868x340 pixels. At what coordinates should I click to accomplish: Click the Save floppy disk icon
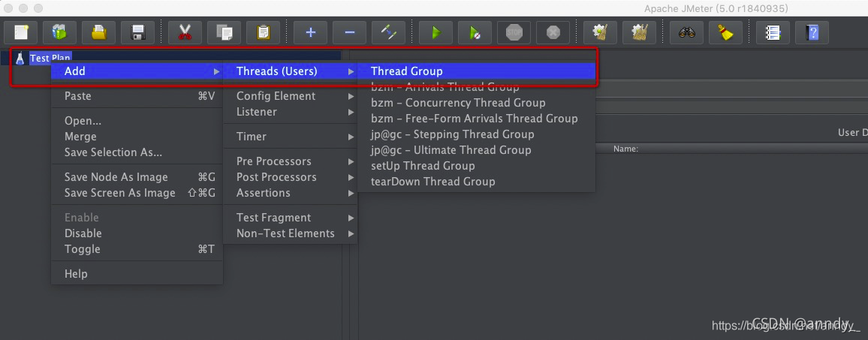[x=138, y=33]
